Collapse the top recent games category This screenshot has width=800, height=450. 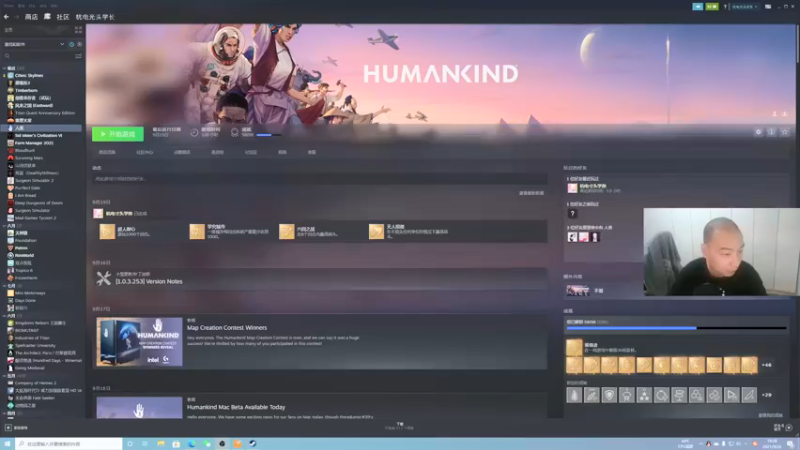[x=5, y=68]
